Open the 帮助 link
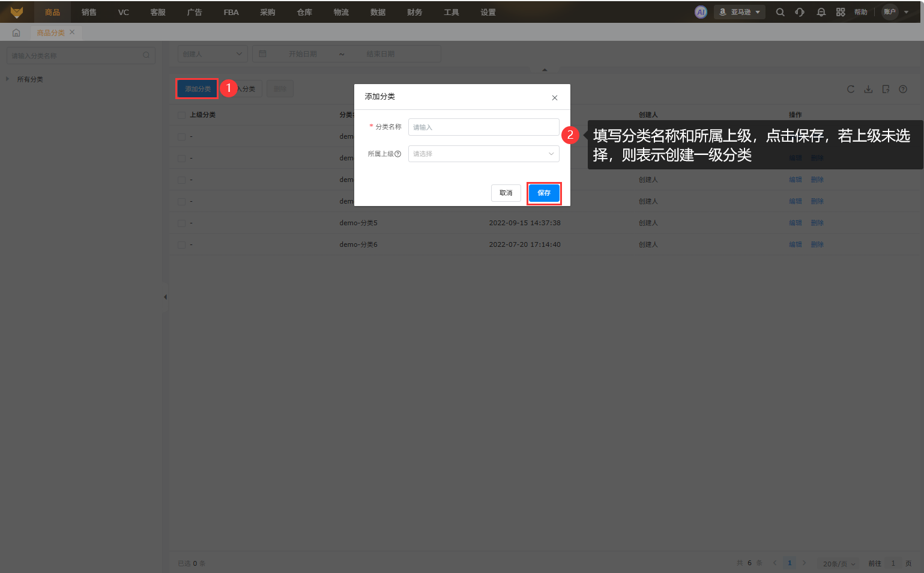The width and height of the screenshot is (924, 573). point(861,12)
